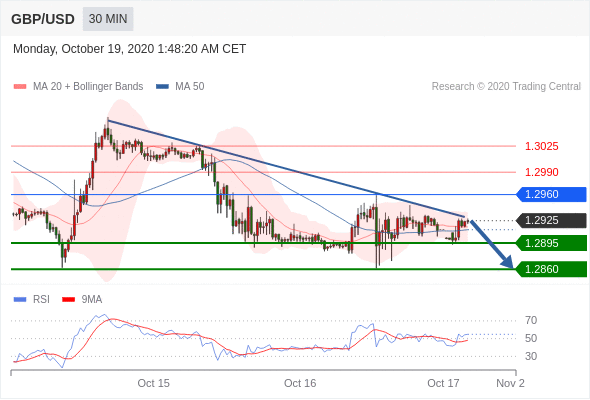Click the MA 50 legend swatch

(x=162, y=87)
